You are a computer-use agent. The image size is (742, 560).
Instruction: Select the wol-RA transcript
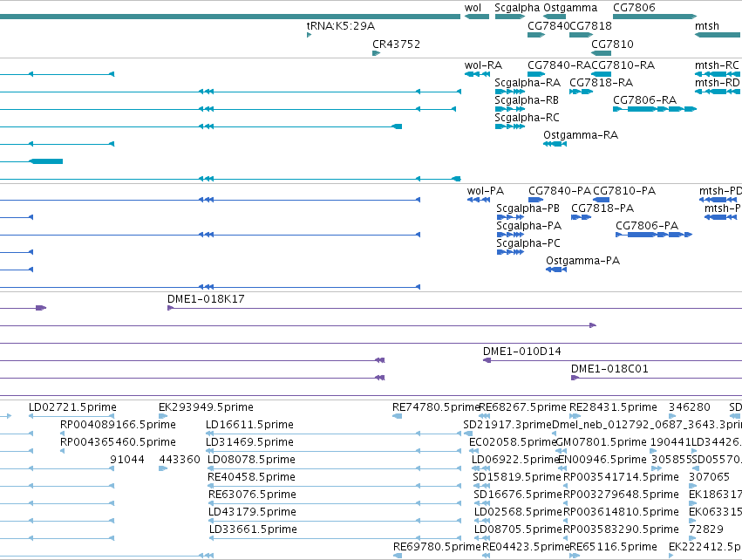(477, 74)
